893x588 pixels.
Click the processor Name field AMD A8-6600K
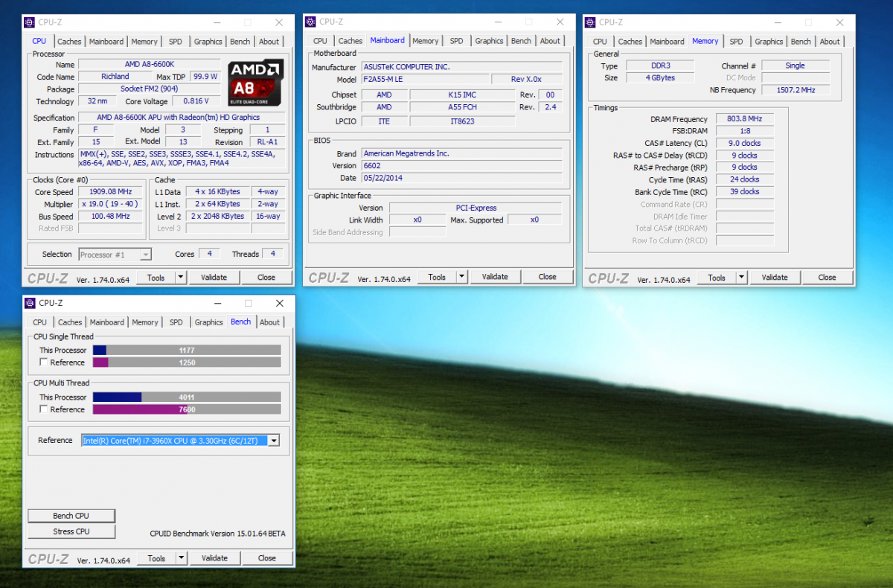tap(149, 64)
